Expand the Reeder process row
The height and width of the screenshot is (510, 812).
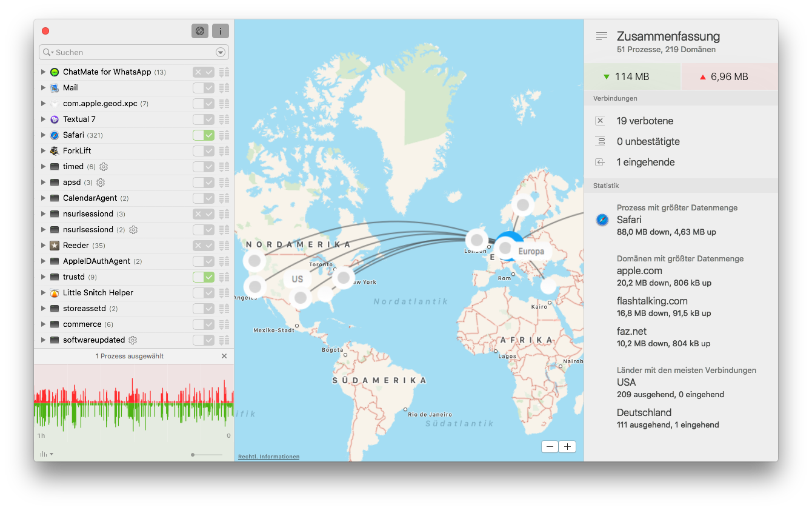(43, 246)
